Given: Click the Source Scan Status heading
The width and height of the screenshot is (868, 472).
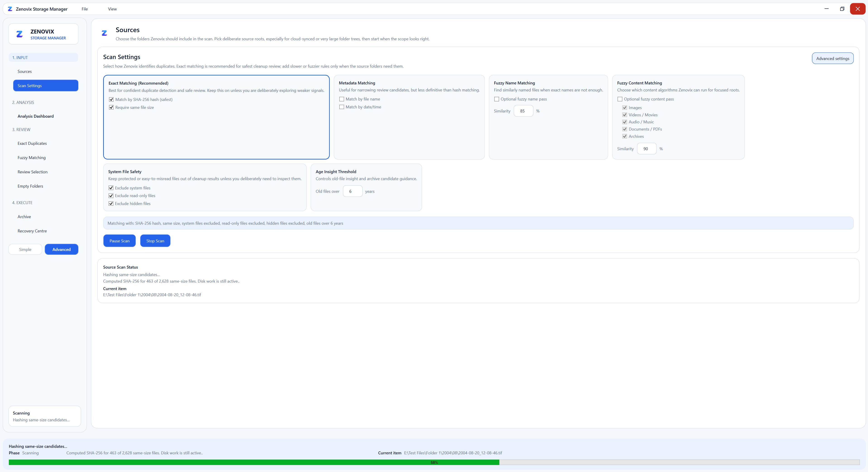Looking at the screenshot, I should point(120,267).
